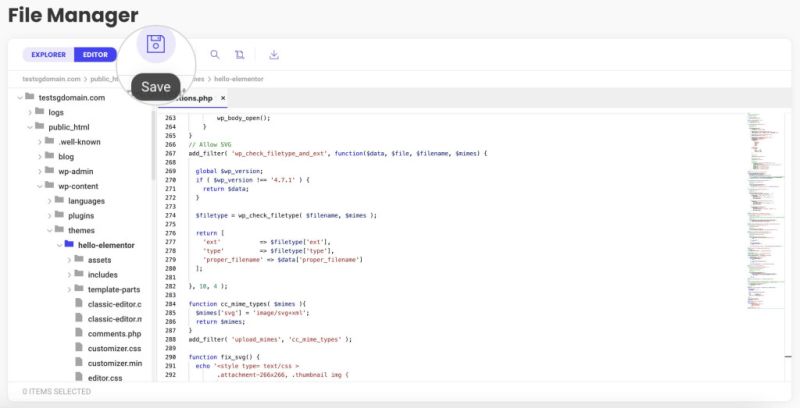Click the '// Allow SVG' comment line
This screenshot has width=800, height=408.
point(210,145)
